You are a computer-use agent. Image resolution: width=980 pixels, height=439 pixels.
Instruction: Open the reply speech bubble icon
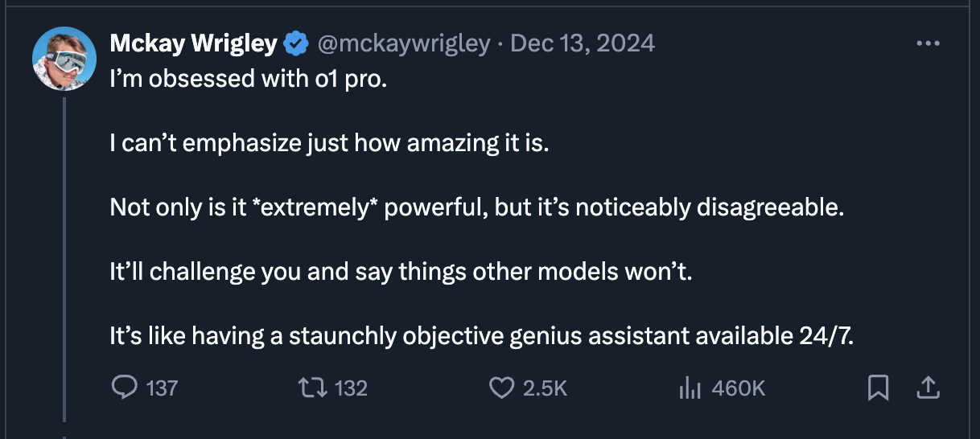(124, 389)
